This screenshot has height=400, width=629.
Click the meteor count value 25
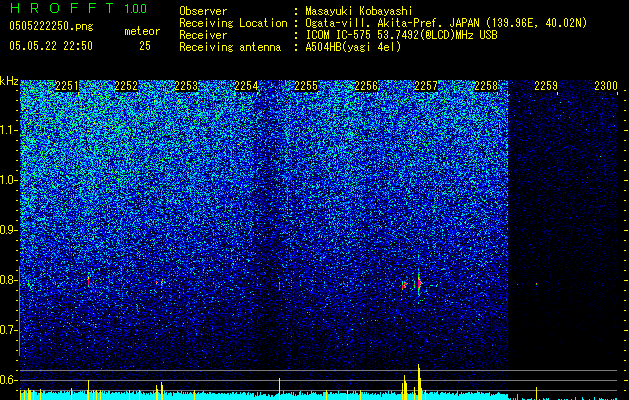145,46
